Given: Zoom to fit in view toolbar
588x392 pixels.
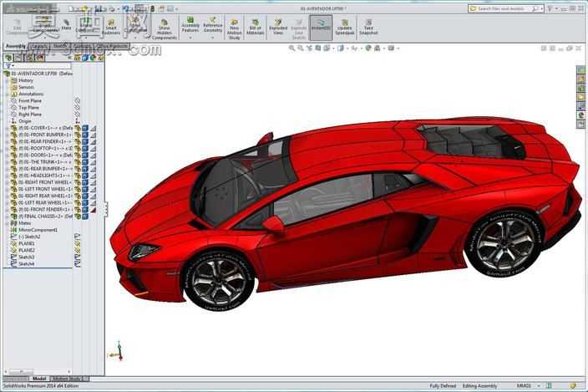Looking at the screenshot, I should pyautogui.click(x=291, y=48).
